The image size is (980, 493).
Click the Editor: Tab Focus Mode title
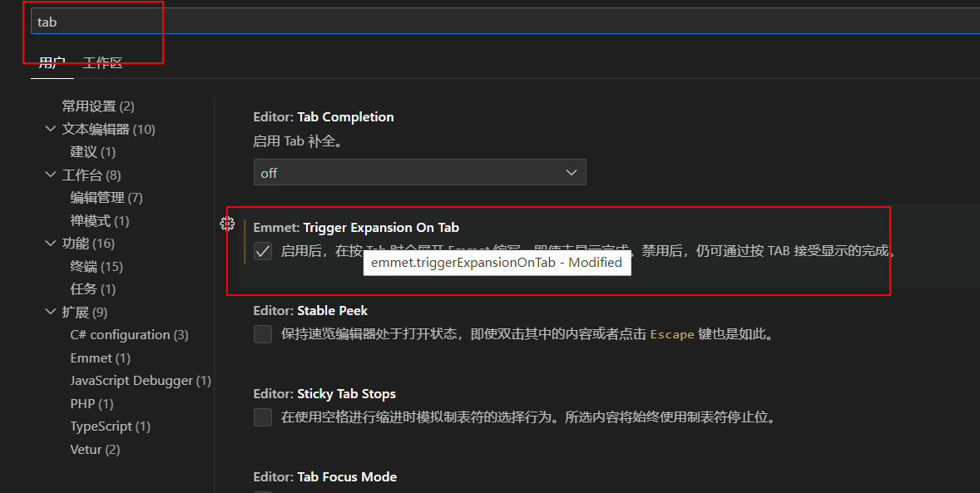pos(325,476)
